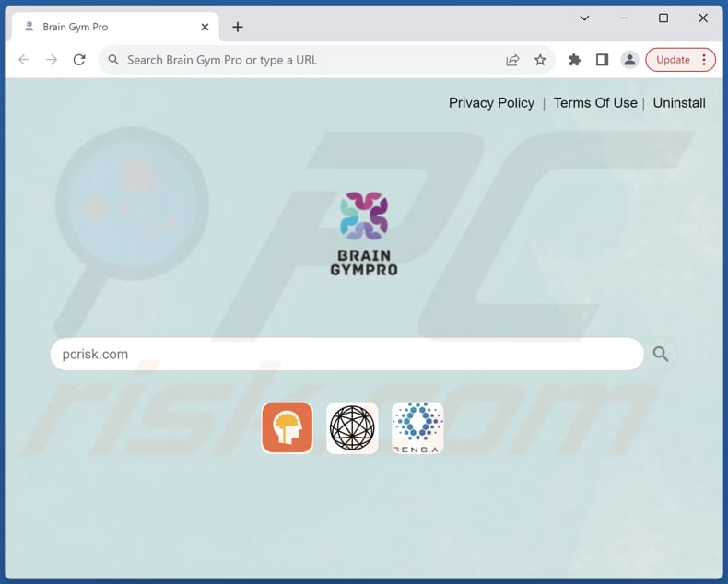Click the Update button in the toolbar
Viewport: 728px width, 584px height.
(x=673, y=60)
